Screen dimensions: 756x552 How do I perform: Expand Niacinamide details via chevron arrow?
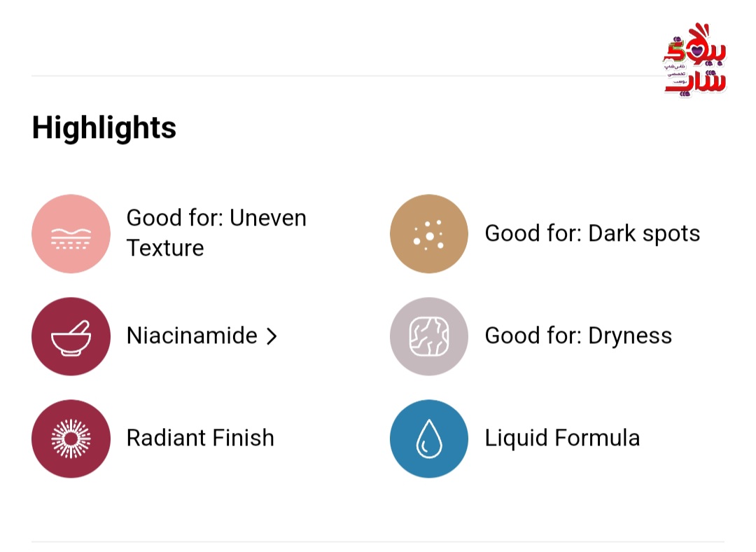[272, 336]
